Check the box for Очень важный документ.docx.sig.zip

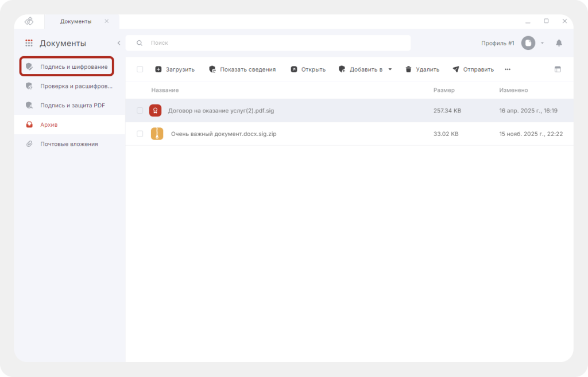[x=140, y=134]
